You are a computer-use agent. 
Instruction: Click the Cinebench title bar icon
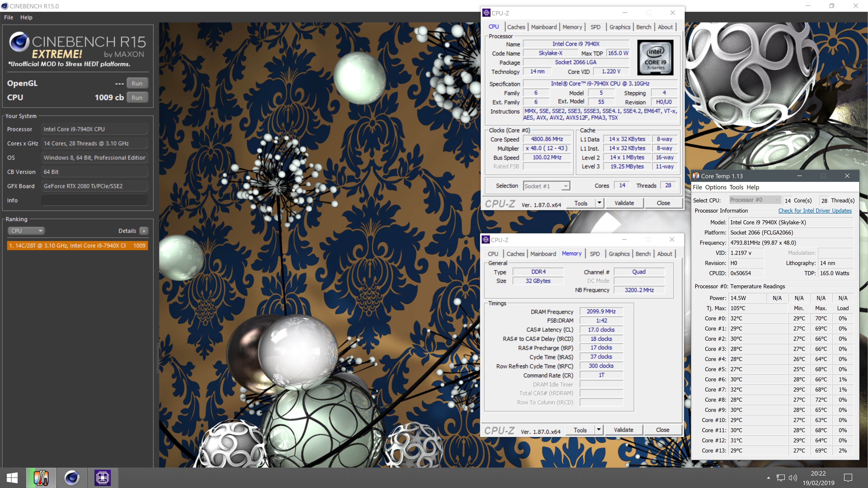(x=4, y=6)
